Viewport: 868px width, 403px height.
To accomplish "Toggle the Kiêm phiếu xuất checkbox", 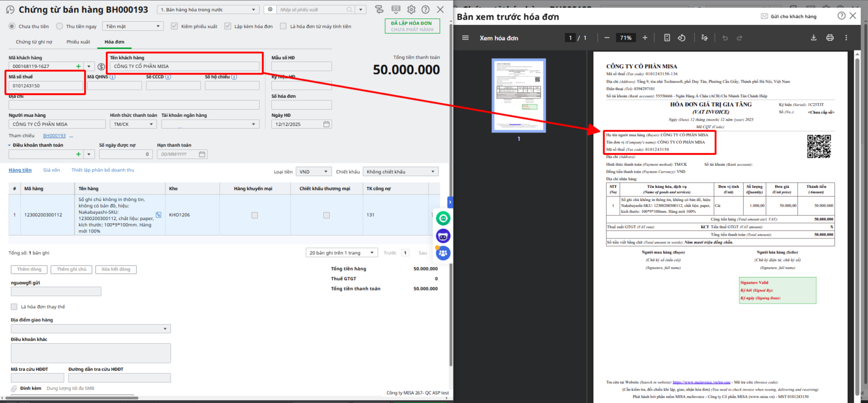I will coord(174,26).
